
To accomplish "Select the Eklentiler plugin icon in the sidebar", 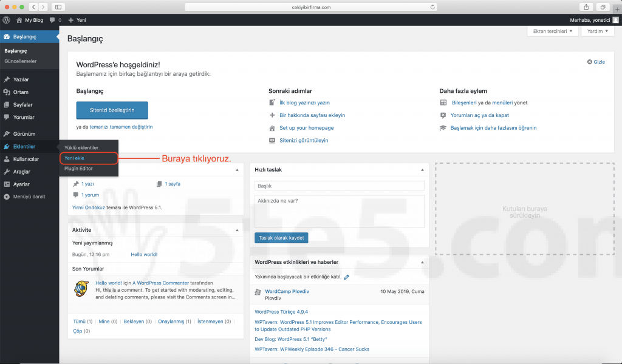I will click(x=6, y=146).
